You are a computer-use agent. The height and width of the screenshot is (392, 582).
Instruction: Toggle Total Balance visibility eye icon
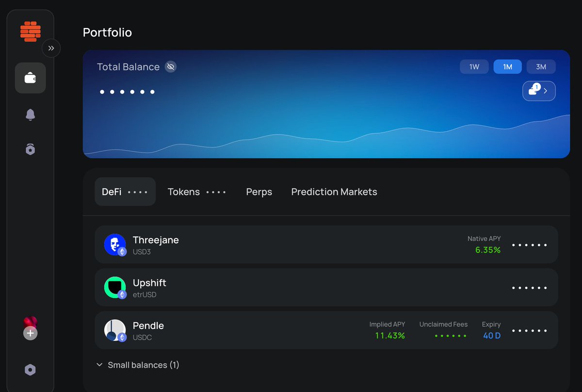pos(170,66)
